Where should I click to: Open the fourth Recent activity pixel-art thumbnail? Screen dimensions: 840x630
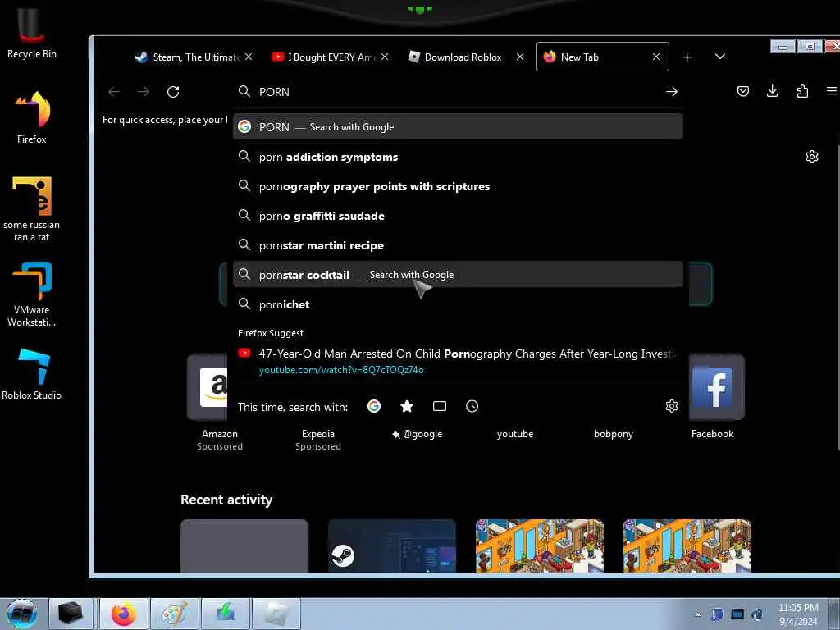coord(687,546)
